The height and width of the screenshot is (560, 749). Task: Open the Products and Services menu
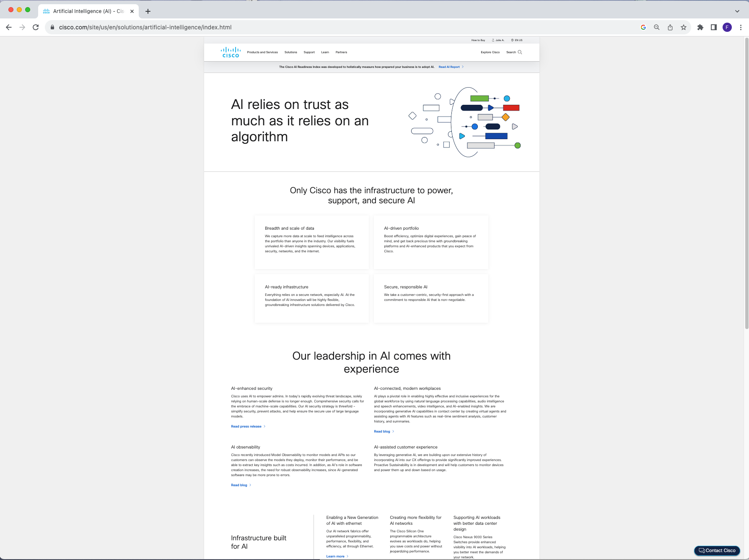coord(262,52)
